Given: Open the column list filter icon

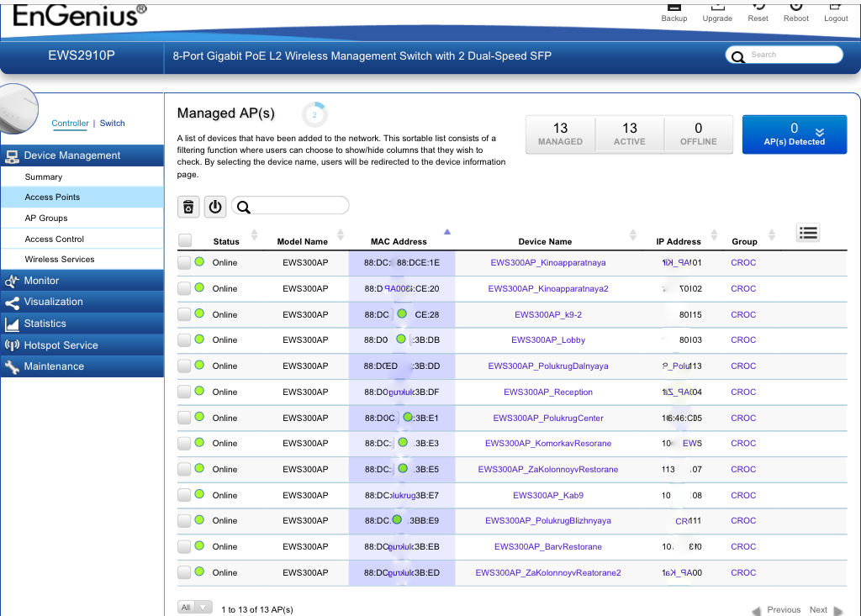Looking at the screenshot, I should pyautogui.click(x=808, y=233).
